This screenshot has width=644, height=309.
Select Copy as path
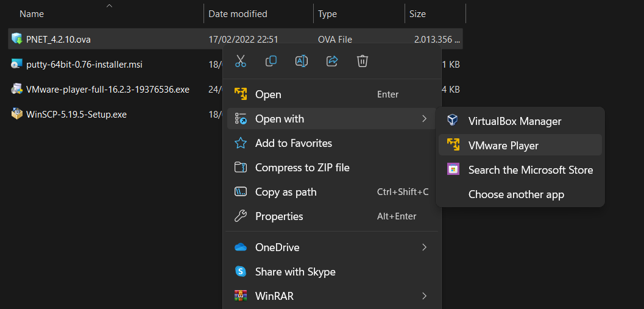332,191
